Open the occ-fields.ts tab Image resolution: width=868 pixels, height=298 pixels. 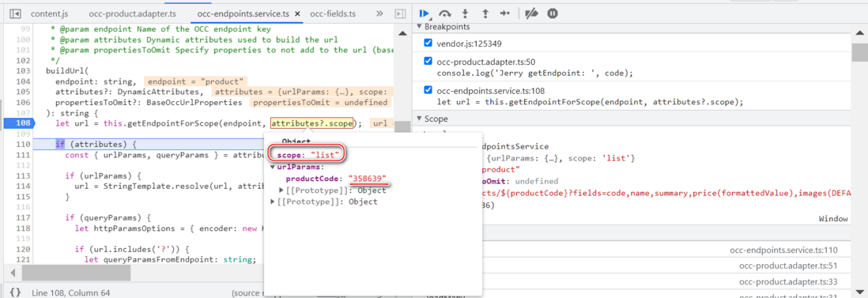click(x=333, y=13)
